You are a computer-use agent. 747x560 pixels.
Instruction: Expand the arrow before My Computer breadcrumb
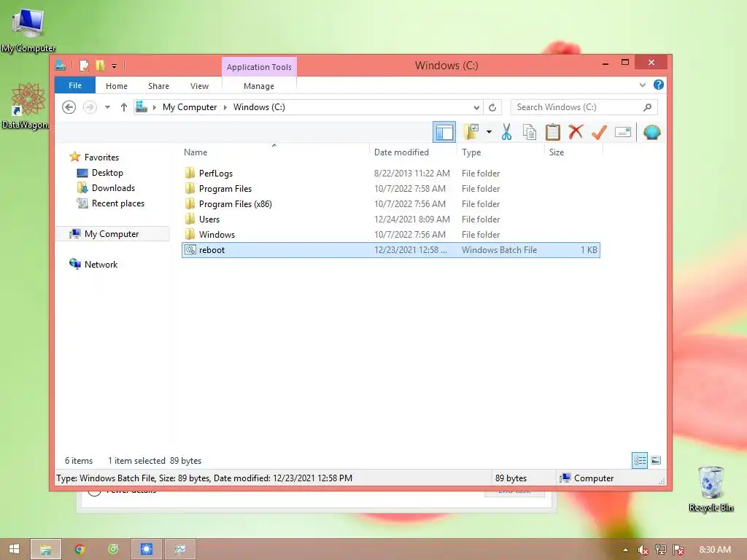coord(155,108)
